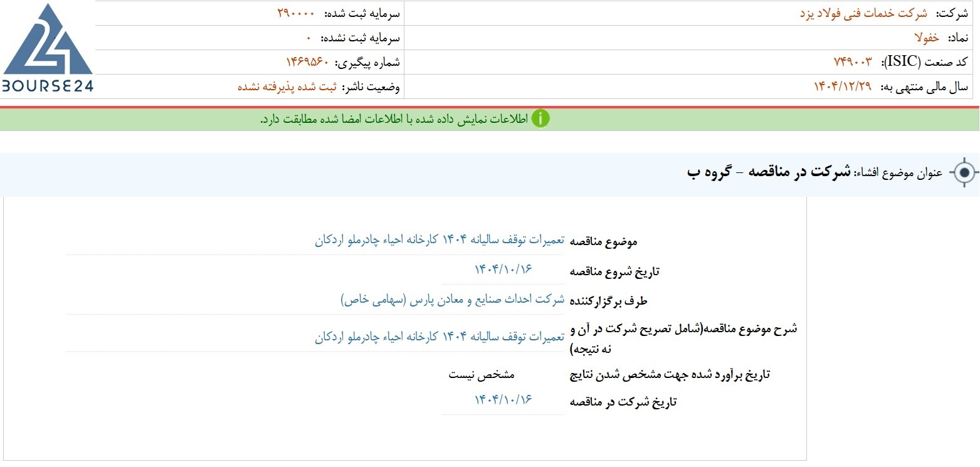
Task: Select the ISIC industry code '۷۴۹۰۰۳'
Action: pyautogui.click(x=853, y=62)
